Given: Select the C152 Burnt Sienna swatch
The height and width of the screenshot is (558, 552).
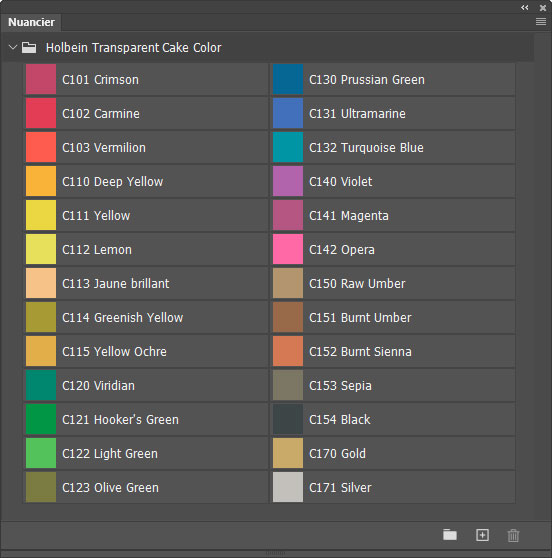Looking at the screenshot, I should (288, 351).
